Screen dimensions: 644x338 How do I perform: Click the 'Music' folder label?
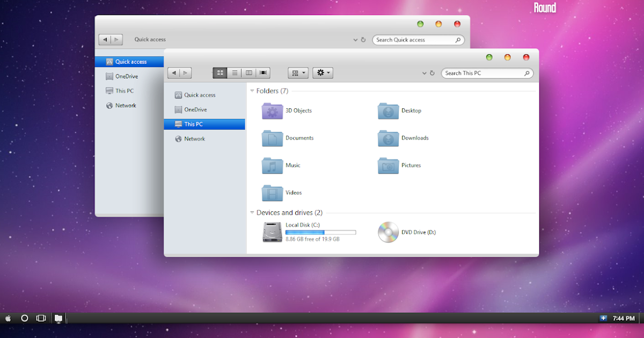(293, 165)
